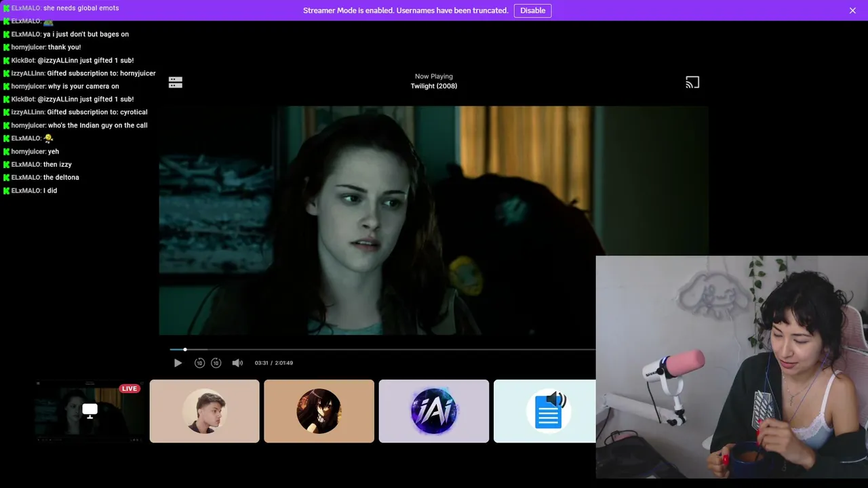Seek along the video progress bar
Viewport: 868px width, 488px height.
coord(382,350)
